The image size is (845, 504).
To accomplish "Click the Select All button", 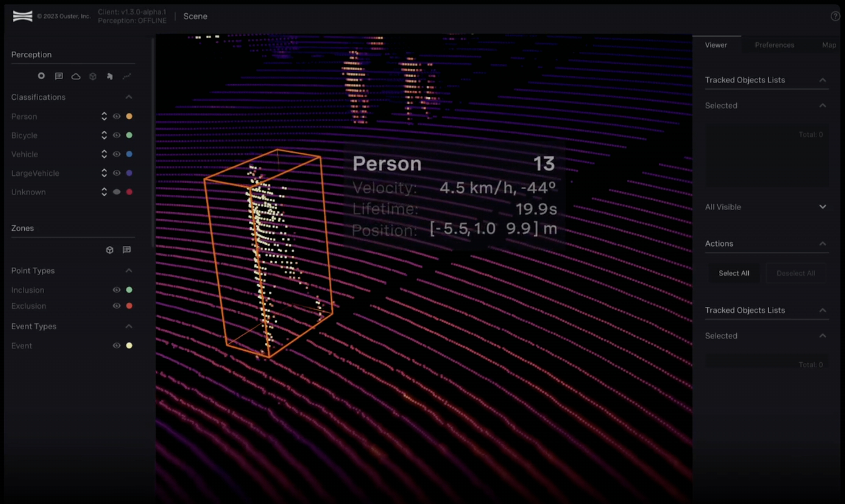I will pyautogui.click(x=734, y=273).
